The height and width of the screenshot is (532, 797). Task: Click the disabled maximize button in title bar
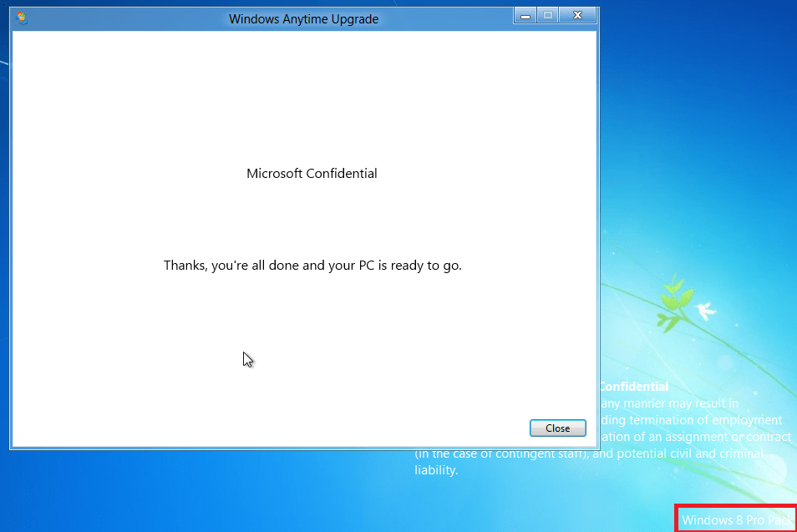click(548, 16)
